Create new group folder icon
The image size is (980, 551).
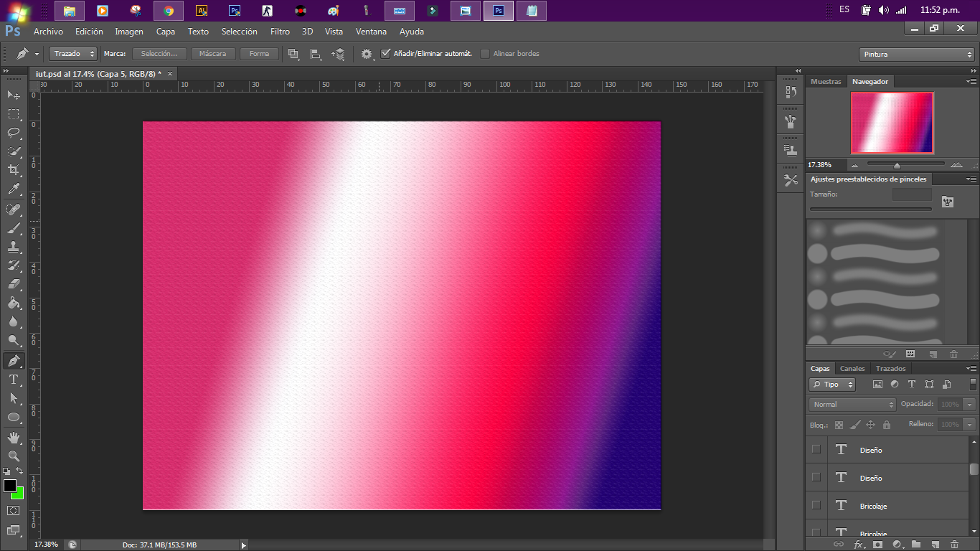tap(916, 545)
